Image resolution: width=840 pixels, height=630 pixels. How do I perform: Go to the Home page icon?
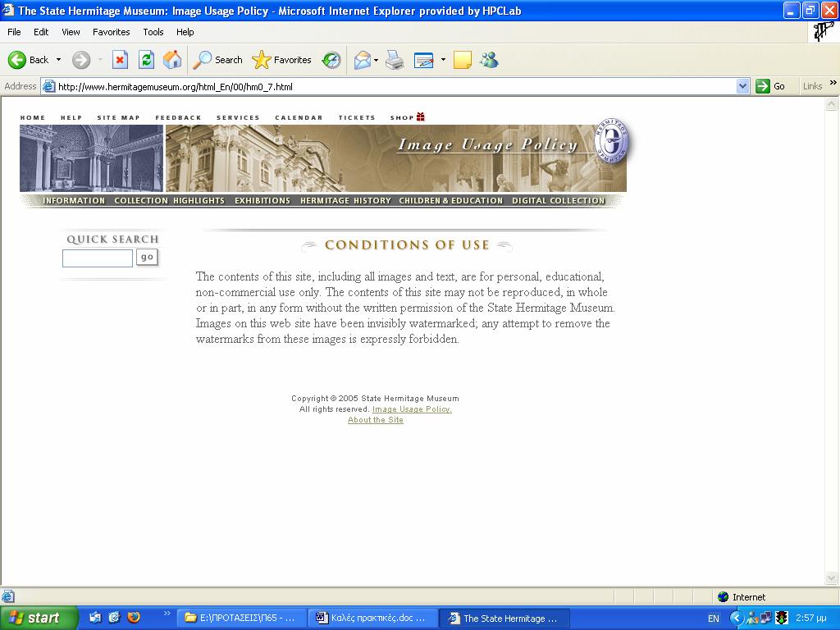point(172,60)
